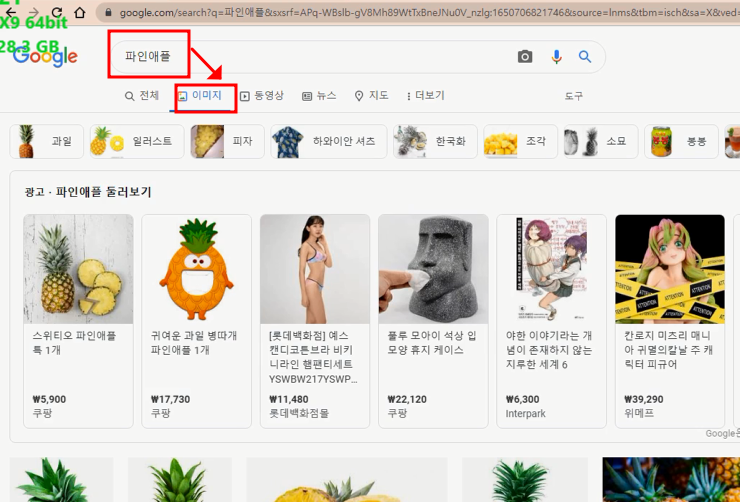Filter by the 조각 chip
740x502 pixels.
pyautogui.click(x=520, y=141)
